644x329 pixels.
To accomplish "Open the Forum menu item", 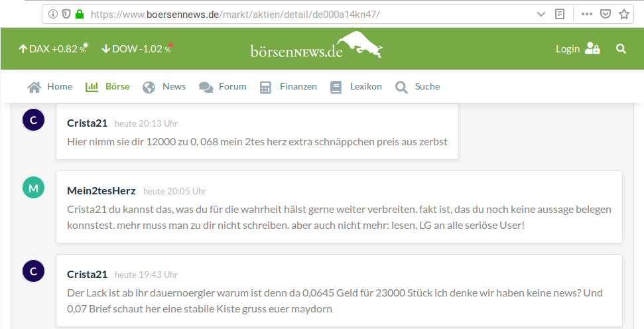I will [233, 86].
